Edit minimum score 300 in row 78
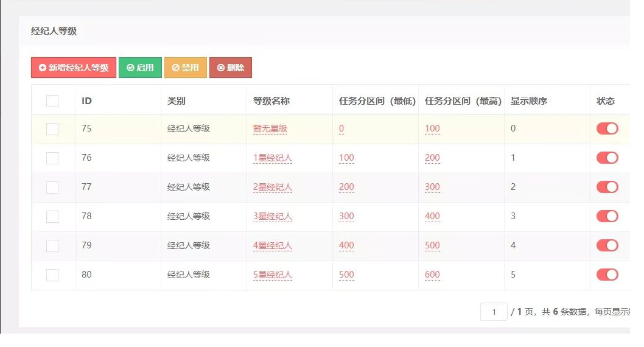Viewport: 644px width, 347px height. [x=346, y=216]
